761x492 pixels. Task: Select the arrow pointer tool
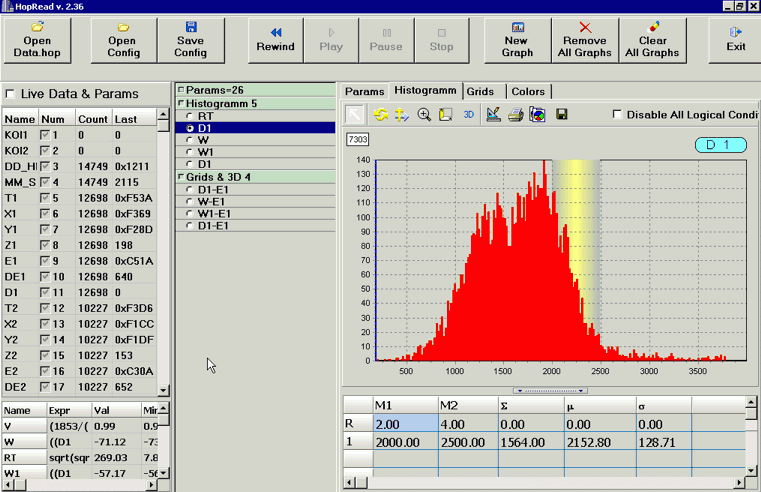[356, 115]
